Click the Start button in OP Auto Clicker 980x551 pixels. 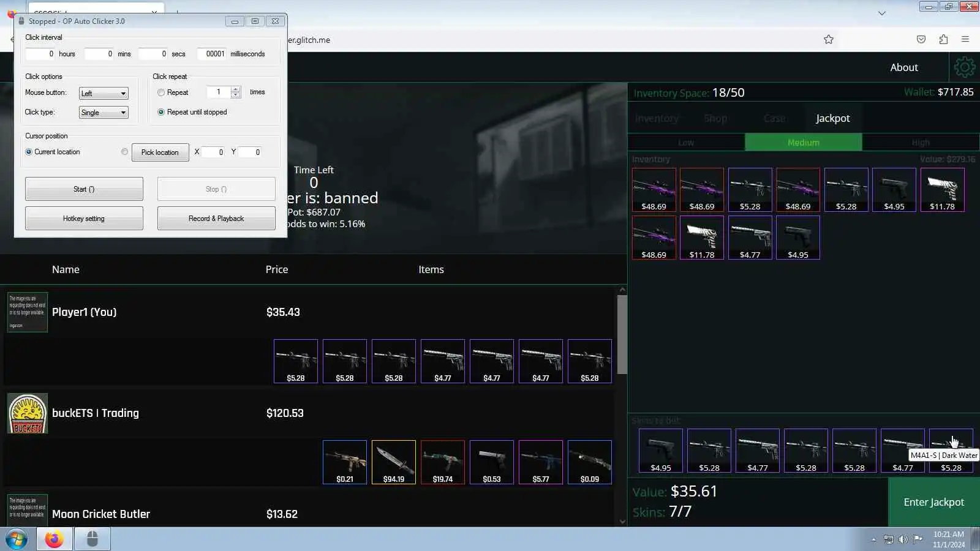tap(84, 189)
